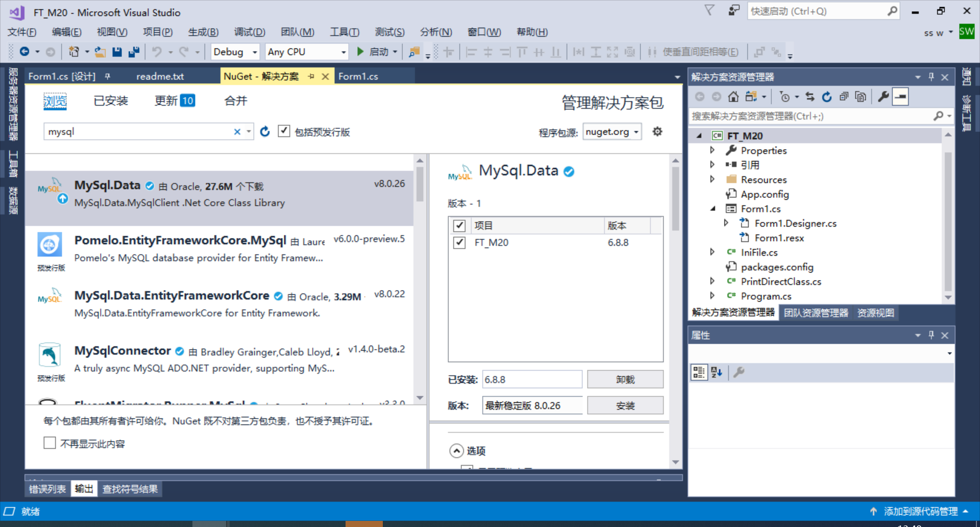Click alphabetical sort icon in Properties panel

[x=717, y=372]
